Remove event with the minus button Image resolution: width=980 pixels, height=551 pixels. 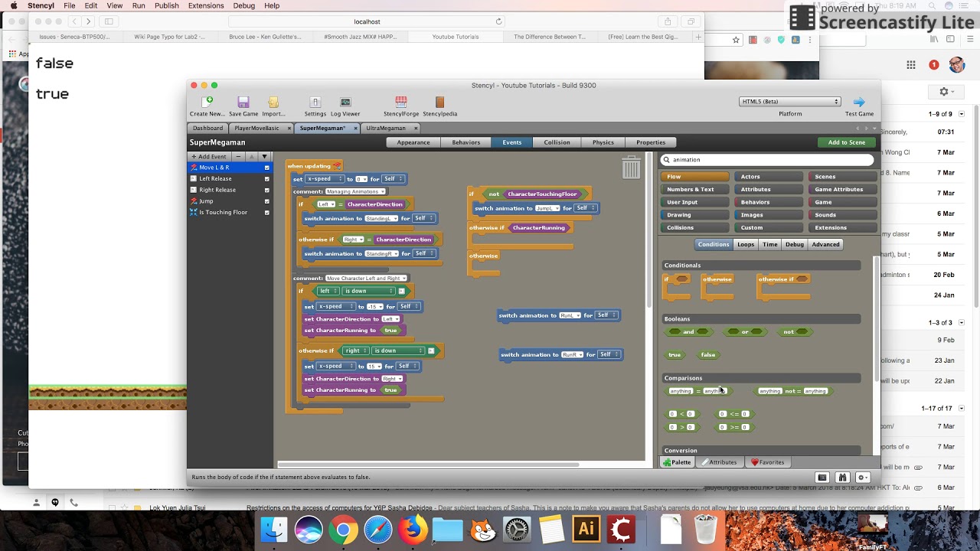(237, 156)
